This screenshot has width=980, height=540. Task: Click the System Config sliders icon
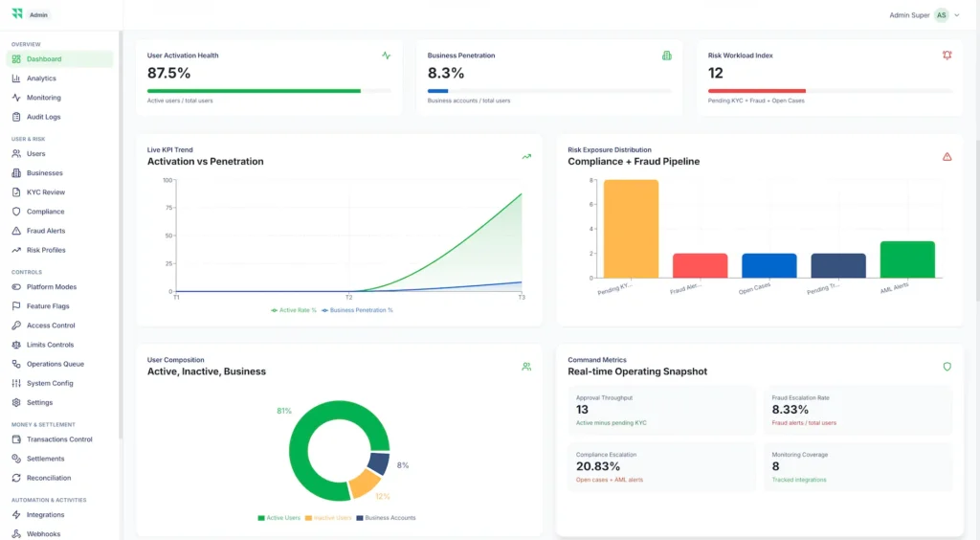coord(16,383)
